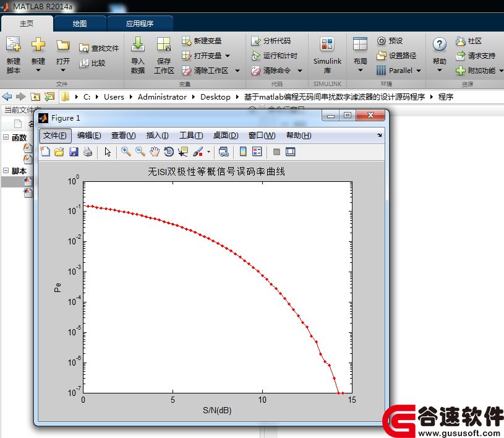
Task: Click the Back navigation arrow in address bar
Action: (x=7, y=97)
